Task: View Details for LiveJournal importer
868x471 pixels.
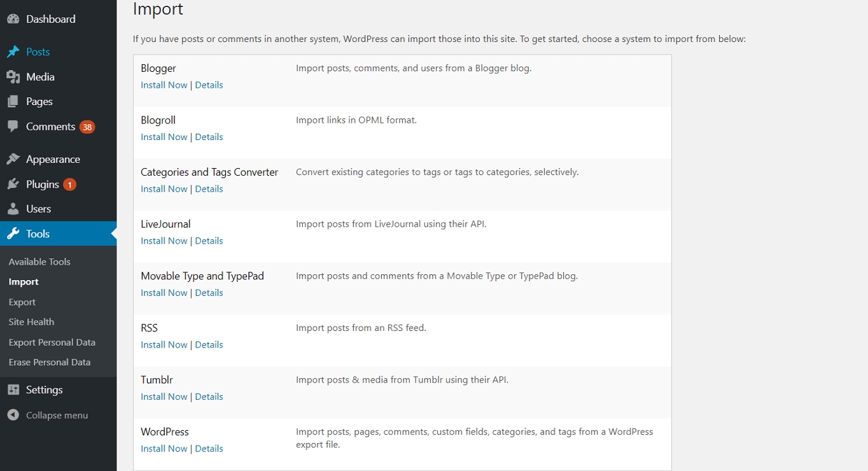Action: point(209,241)
